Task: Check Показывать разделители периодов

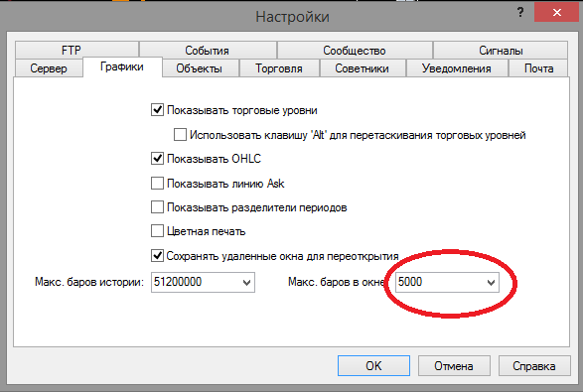Action: (157, 207)
